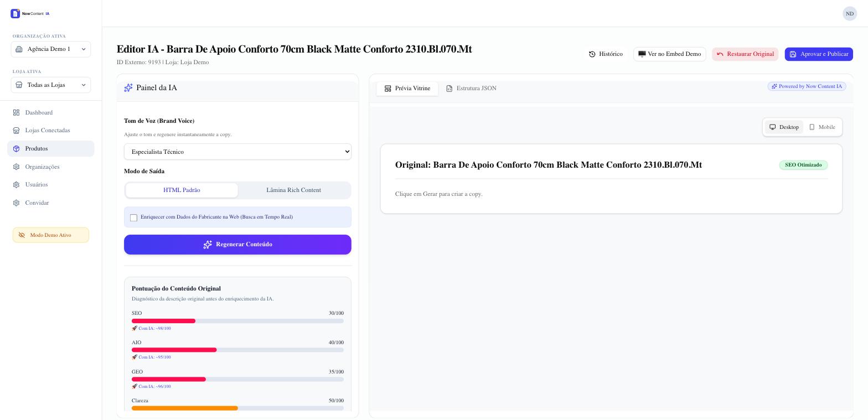Click the 'ID Externo: 9193 | Loja: Loja Demo' text

tap(163, 63)
